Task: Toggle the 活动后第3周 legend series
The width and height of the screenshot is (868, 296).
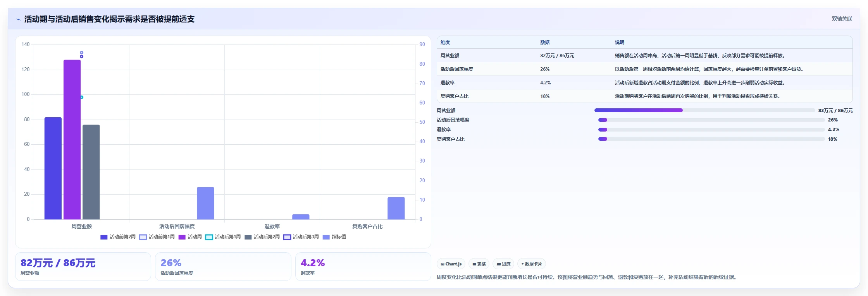Action: tap(301, 237)
